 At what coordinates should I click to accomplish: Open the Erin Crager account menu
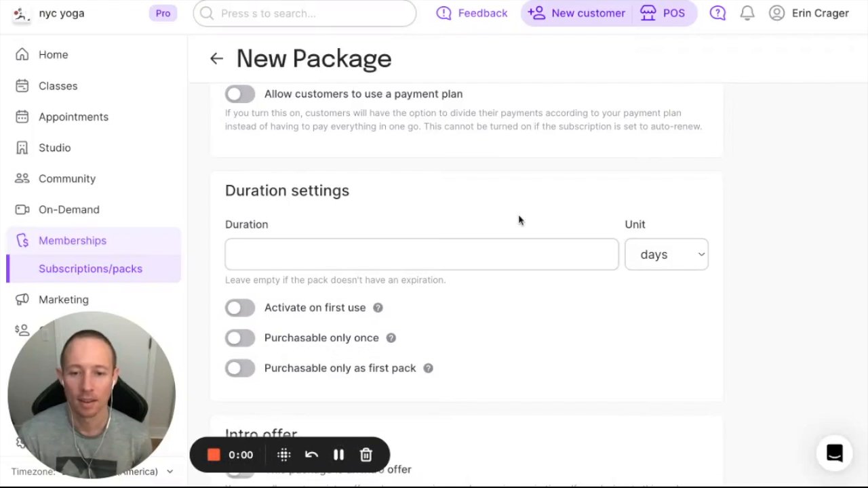point(809,13)
